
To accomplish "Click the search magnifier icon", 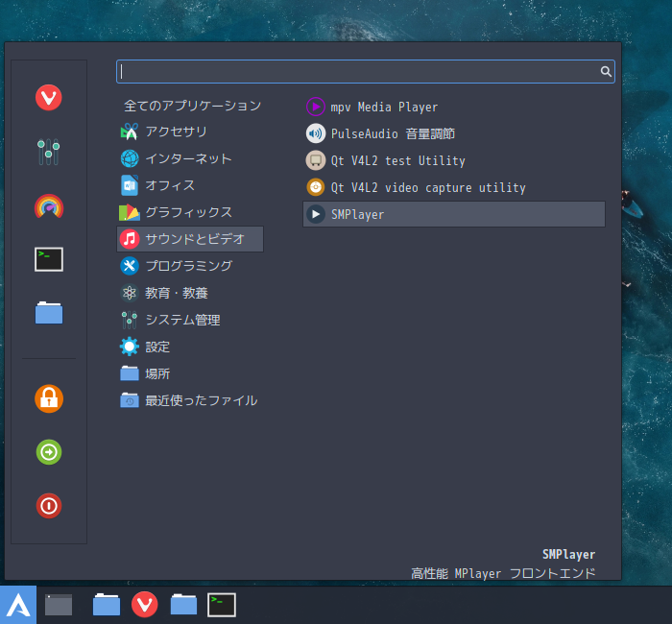I will [x=606, y=71].
